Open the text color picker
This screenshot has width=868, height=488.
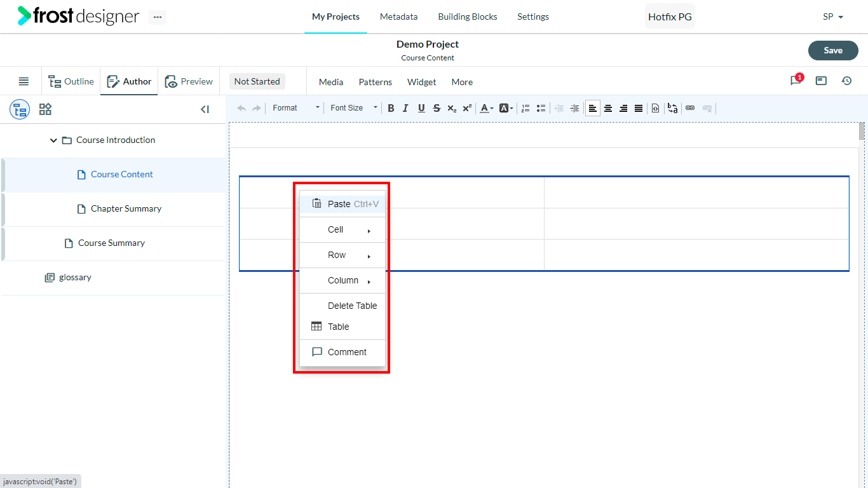click(x=487, y=108)
